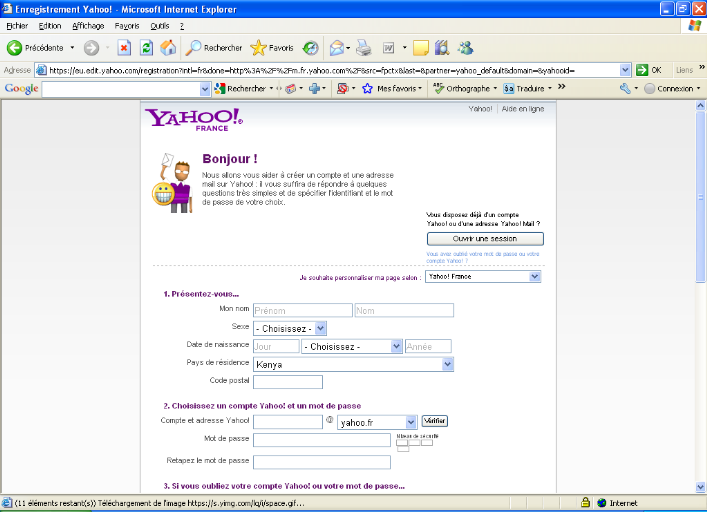Click the scrollbar down arrow
Viewport: 707px width, 512px height.
(700, 486)
